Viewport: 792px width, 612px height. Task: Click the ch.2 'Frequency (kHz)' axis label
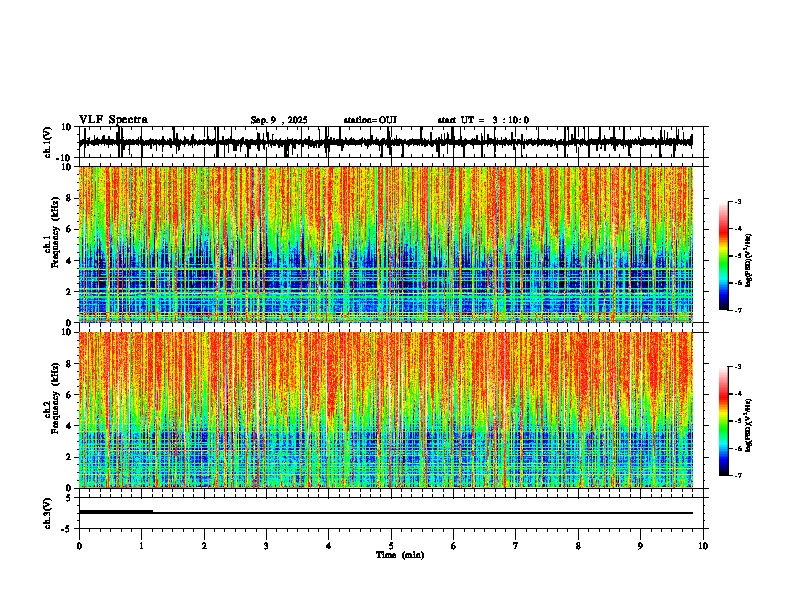(55, 398)
